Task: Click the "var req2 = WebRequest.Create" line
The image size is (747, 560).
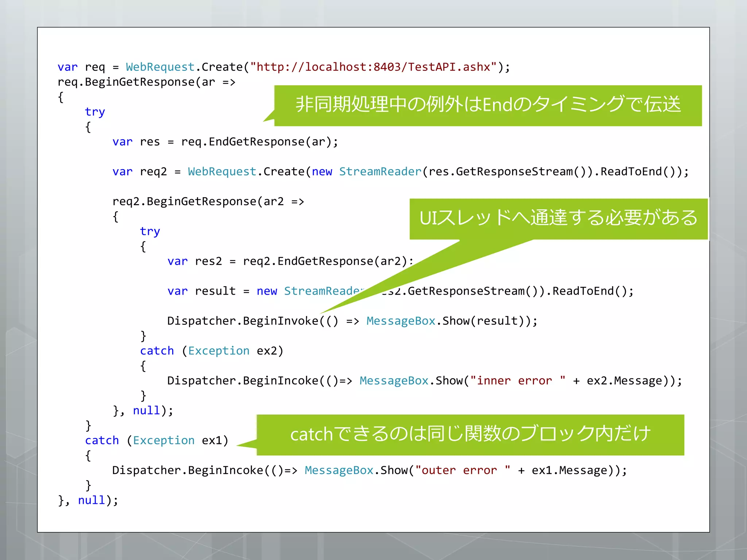Action: tap(400, 172)
